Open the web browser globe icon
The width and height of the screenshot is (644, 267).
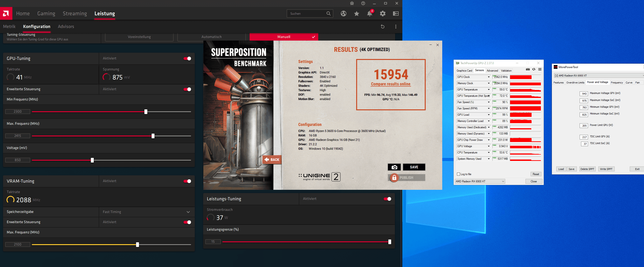pos(344,14)
